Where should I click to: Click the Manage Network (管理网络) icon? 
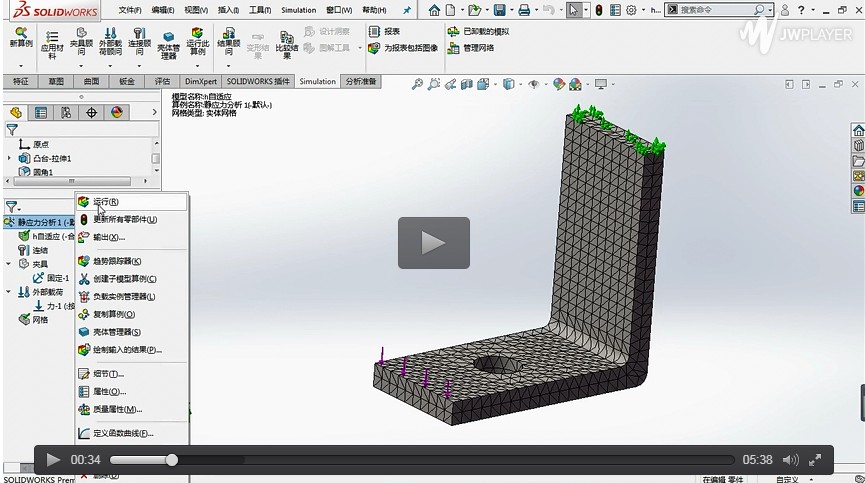(x=454, y=48)
